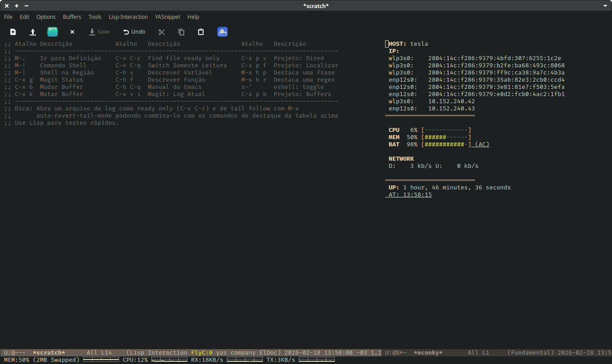The image size is (612, 364).
Task: Click the minus button in the title bar
Action: (x=27, y=6)
